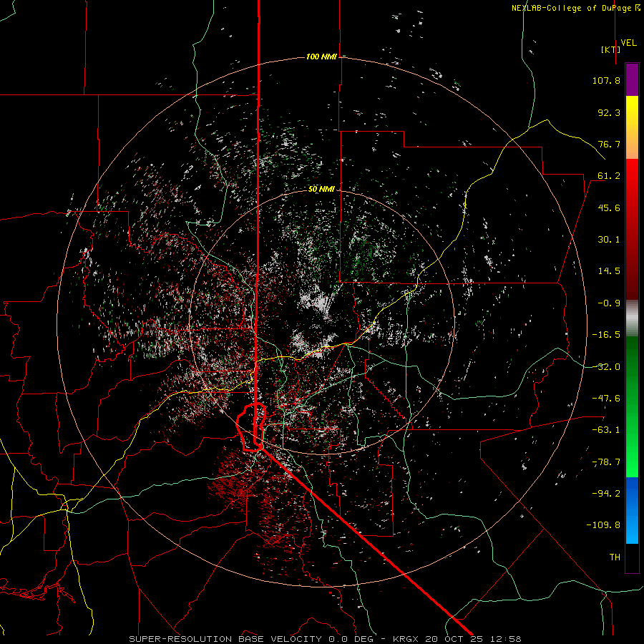Click the SUPER-RESOLUTION BASE VELOCITY caption text
The image size is (644, 644).
pyautogui.click(x=225, y=639)
